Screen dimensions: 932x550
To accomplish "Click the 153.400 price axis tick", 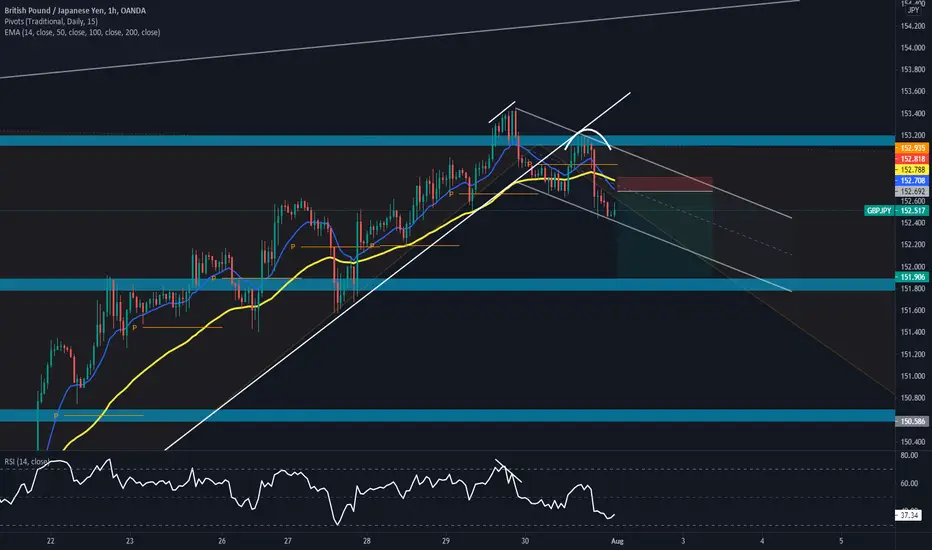I will (912, 113).
